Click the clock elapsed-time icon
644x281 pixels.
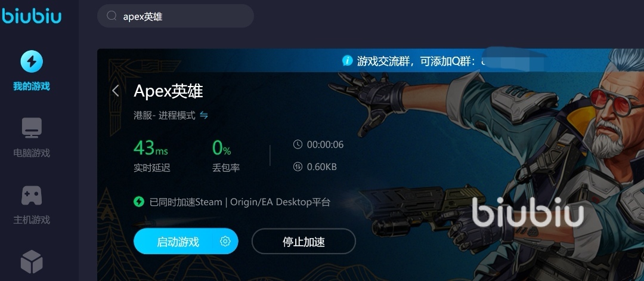pyautogui.click(x=298, y=144)
